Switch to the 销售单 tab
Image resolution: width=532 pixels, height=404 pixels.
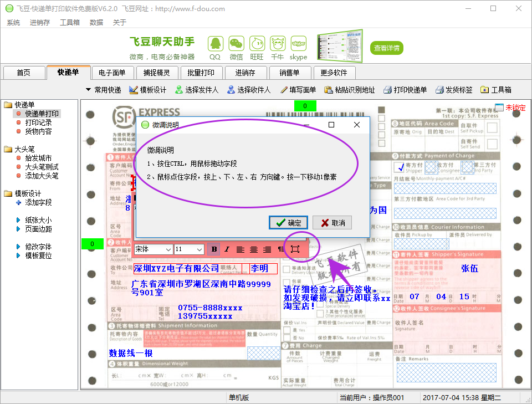coord(289,73)
